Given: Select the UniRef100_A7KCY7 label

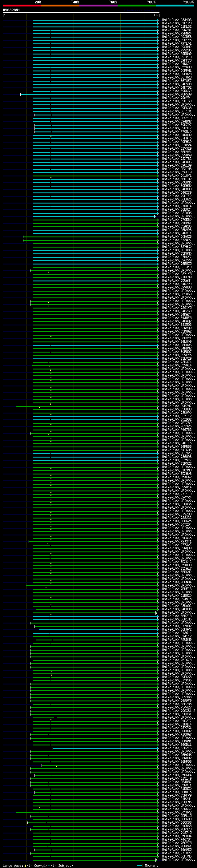Looking at the screenshot, I should [177, 257].
